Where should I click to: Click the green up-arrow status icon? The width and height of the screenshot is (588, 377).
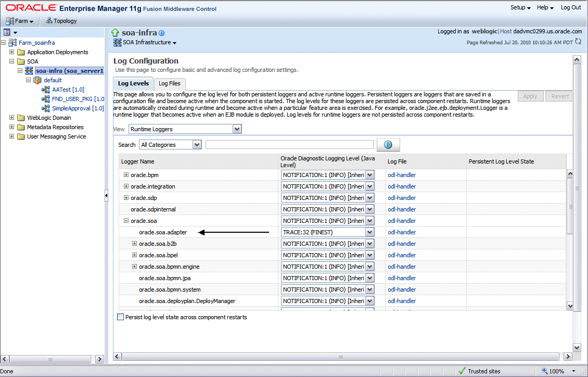[x=115, y=33]
